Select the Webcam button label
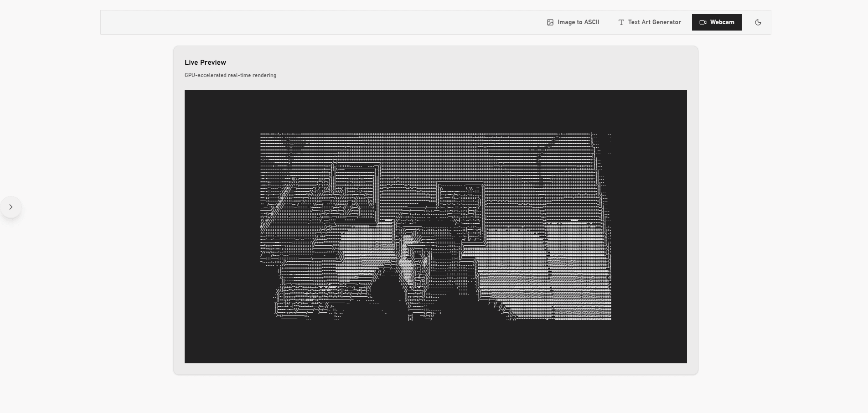868x413 pixels. point(722,22)
